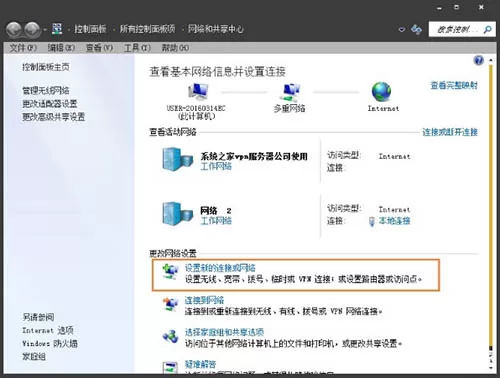Click the scrollbar up arrow
Viewport: 500px width, 378px height.
pos(490,60)
